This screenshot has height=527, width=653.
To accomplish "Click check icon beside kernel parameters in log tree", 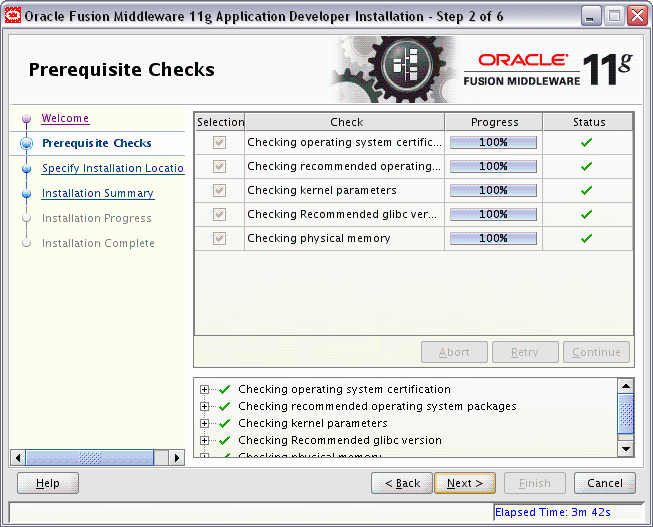I will pyautogui.click(x=224, y=423).
